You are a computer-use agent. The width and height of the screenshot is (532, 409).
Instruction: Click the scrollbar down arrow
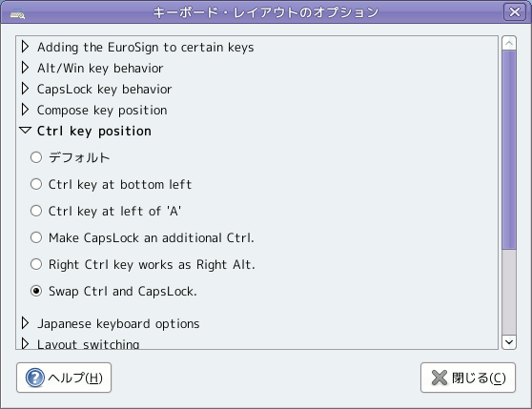tap(509, 342)
